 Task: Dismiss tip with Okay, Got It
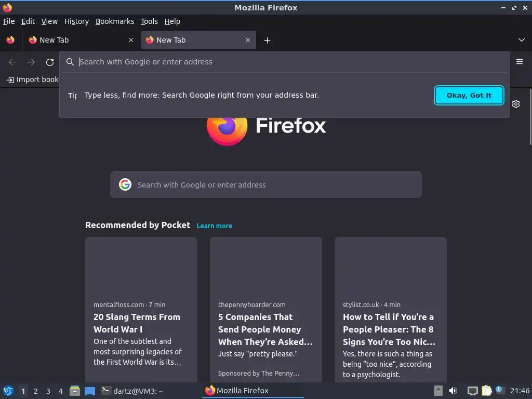tap(469, 96)
